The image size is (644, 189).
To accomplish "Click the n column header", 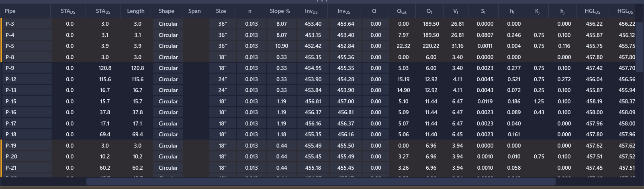I will click(x=249, y=11).
